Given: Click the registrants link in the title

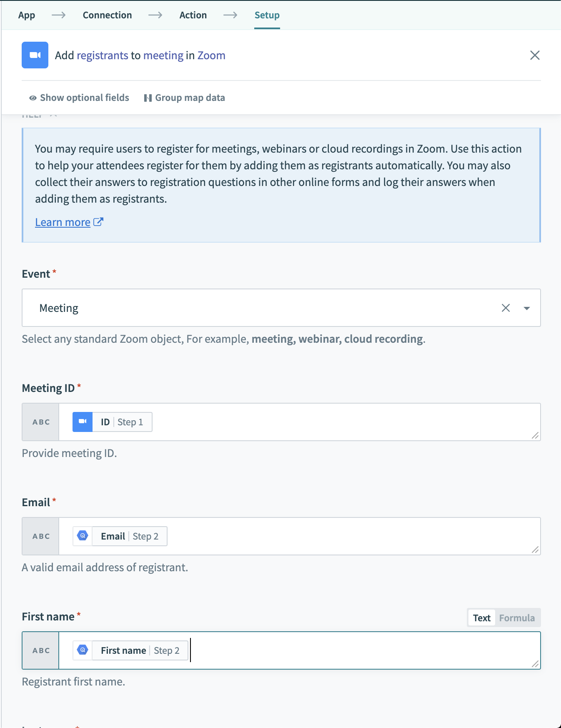Looking at the screenshot, I should pyautogui.click(x=103, y=55).
